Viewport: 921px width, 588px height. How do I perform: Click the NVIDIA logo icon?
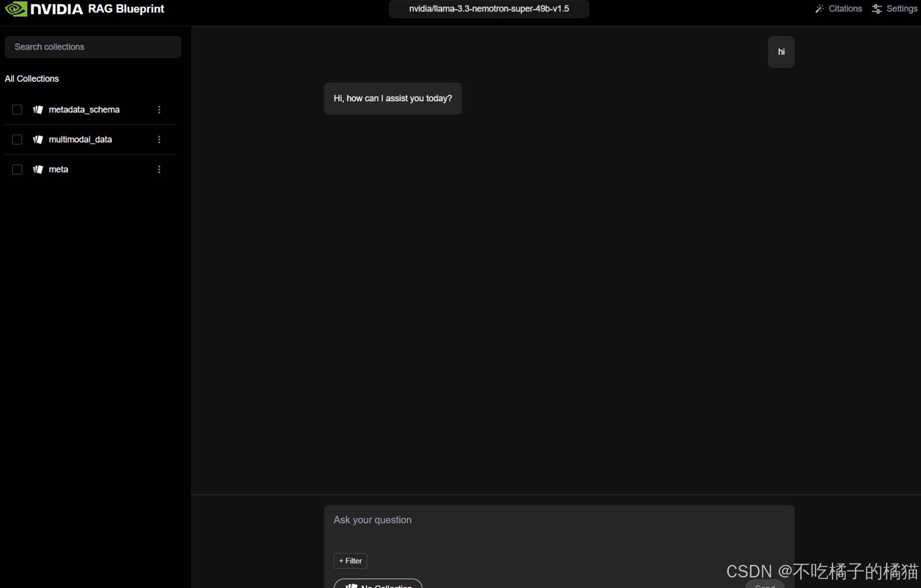[x=16, y=9]
